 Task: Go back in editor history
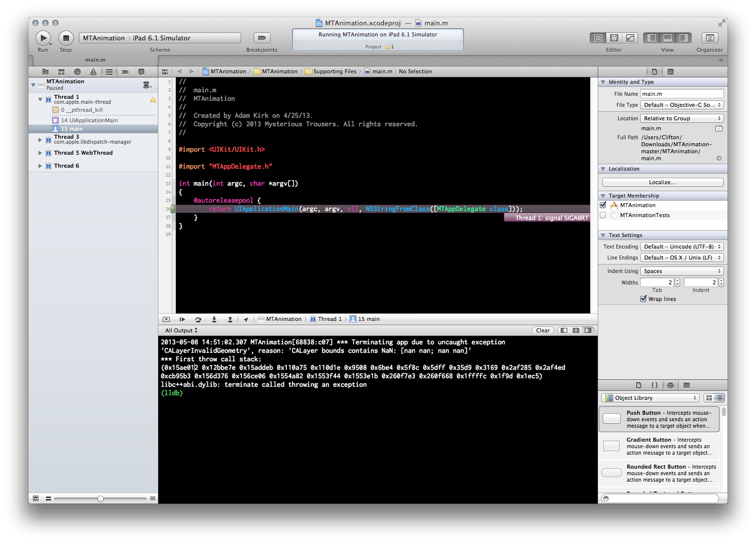pos(179,71)
